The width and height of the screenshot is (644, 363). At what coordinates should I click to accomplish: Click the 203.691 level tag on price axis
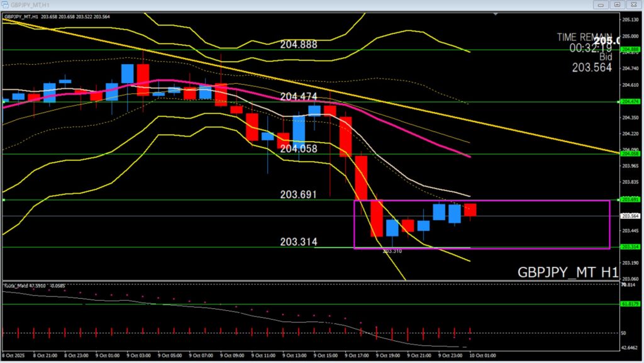coord(629,200)
